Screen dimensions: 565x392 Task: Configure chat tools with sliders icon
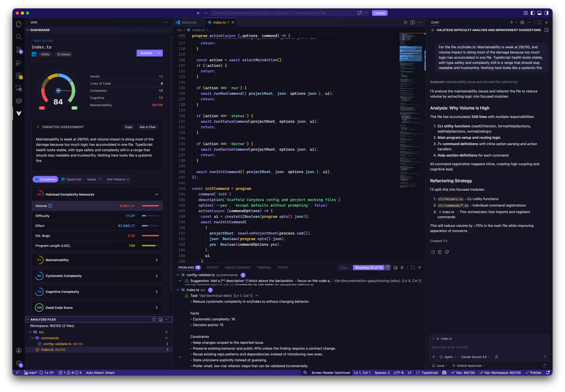pyautogui.click(x=496, y=357)
